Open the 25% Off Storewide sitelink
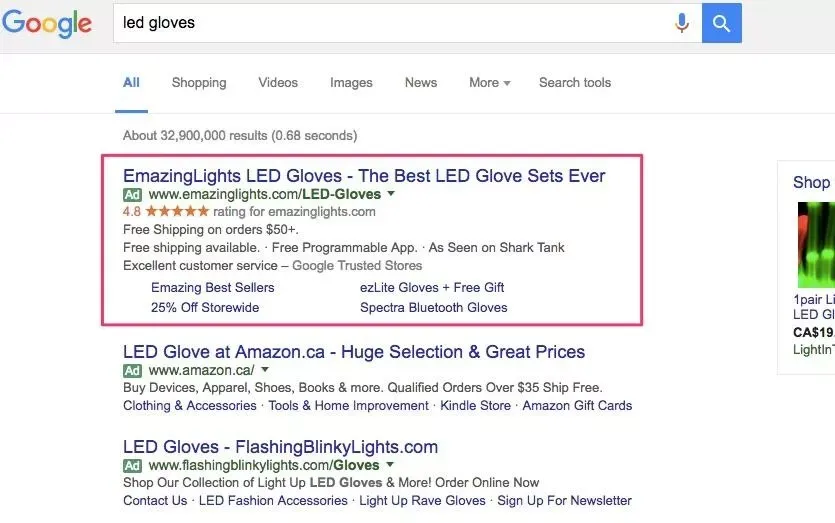This screenshot has height=523, width=835. coord(205,307)
